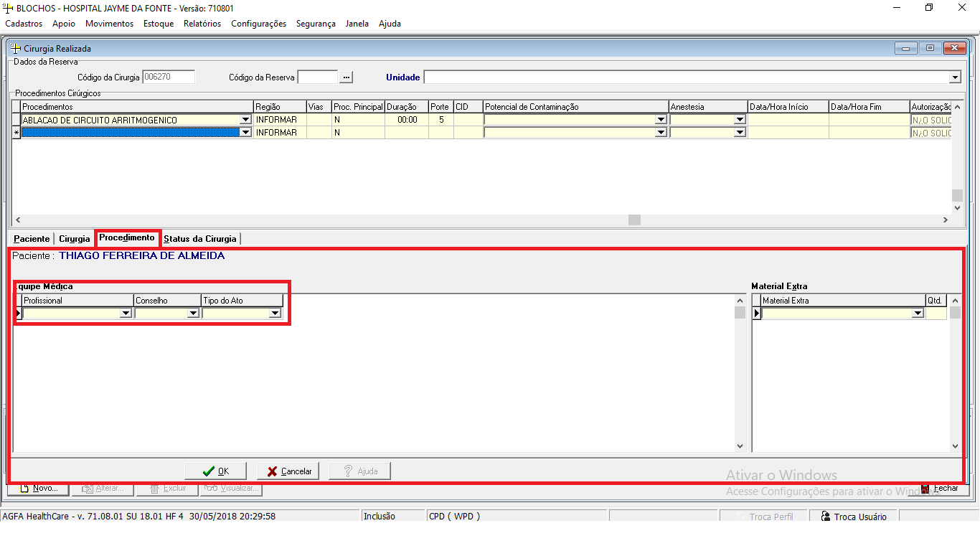
Task: Open the Profissional dropdown
Action: pos(126,314)
